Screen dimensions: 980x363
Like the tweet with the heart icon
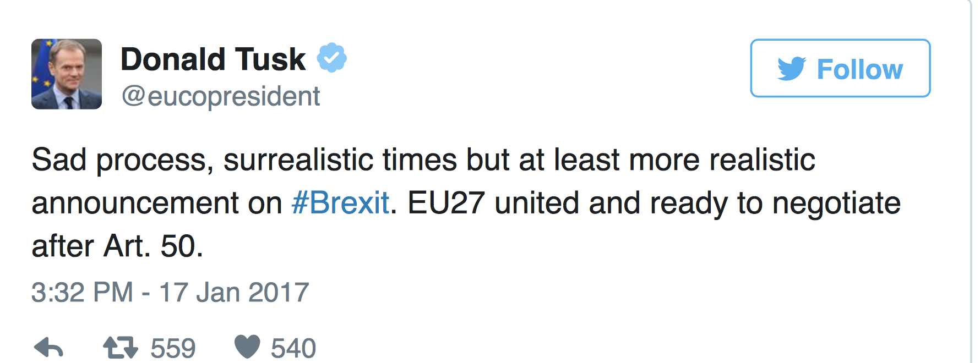247,347
